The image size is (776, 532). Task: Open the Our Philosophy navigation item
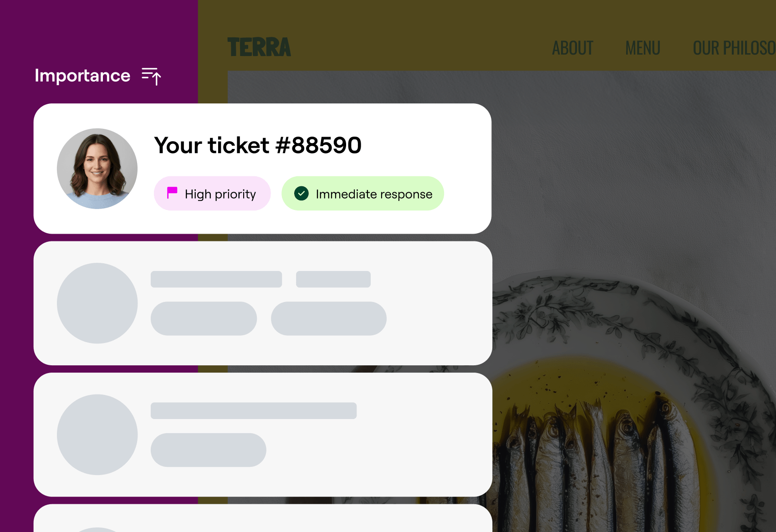point(733,48)
